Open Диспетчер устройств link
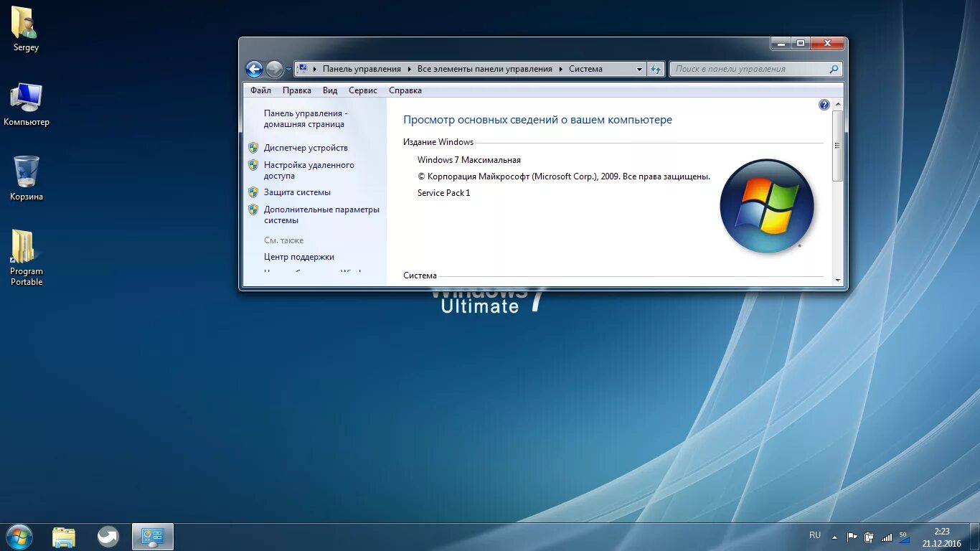The image size is (980, 551). (306, 148)
